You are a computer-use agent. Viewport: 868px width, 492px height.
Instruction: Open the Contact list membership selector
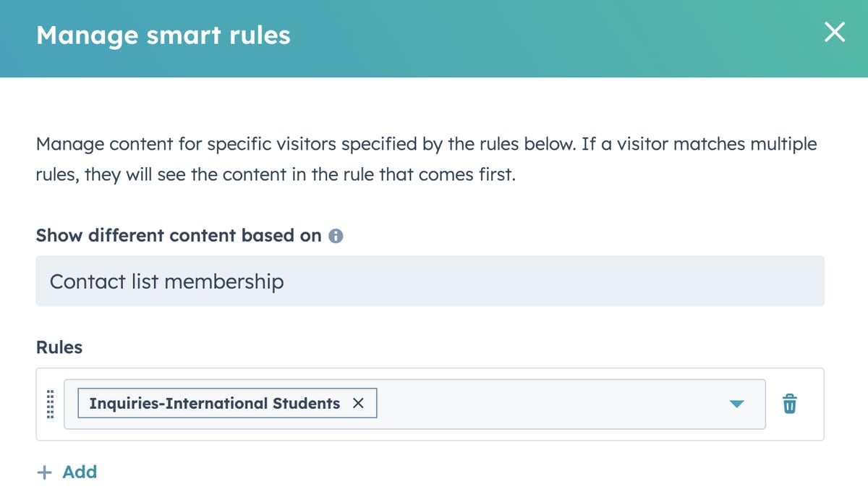(x=430, y=281)
